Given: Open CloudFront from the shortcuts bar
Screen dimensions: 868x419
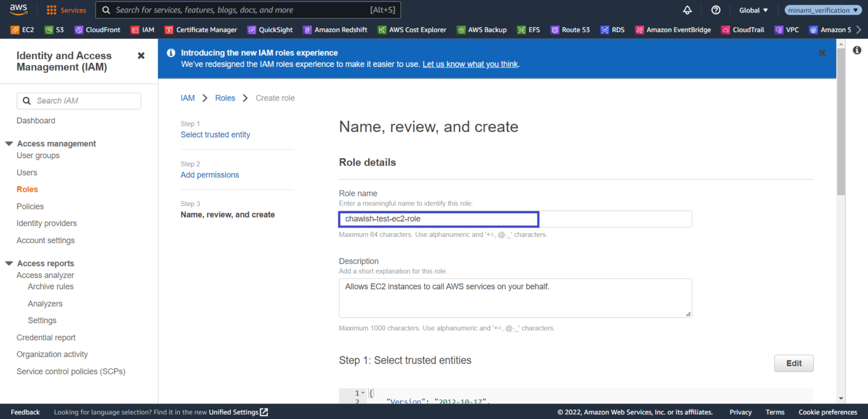Looking at the screenshot, I should tap(97, 29).
